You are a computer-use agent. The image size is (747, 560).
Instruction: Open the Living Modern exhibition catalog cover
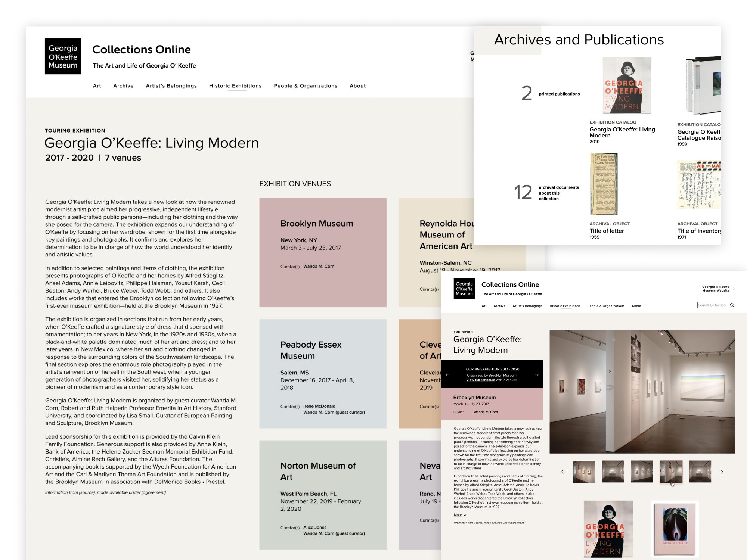click(x=627, y=85)
